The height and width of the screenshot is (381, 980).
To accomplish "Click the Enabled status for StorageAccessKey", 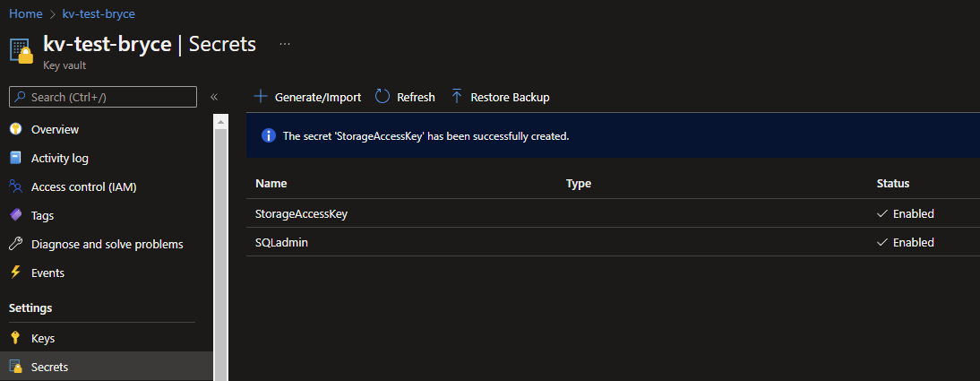I will pyautogui.click(x=906, y=213).
